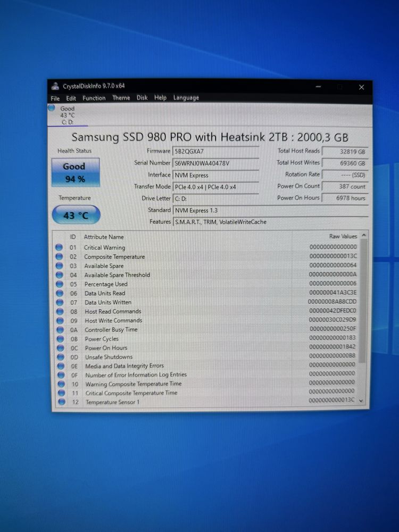This screenshot has width=399, height=532.
Task: Click status circle for Warning Composite Temperature Time
Action: point(61,384)
